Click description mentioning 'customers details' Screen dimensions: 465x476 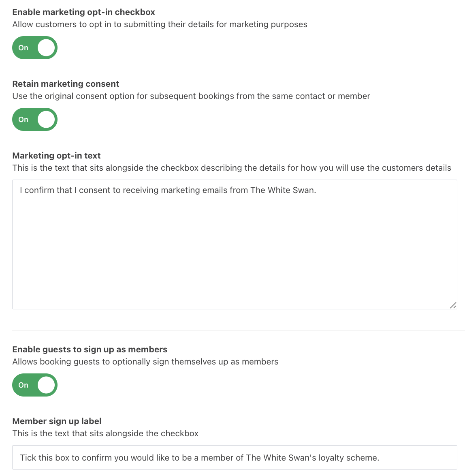click(232, 168)
